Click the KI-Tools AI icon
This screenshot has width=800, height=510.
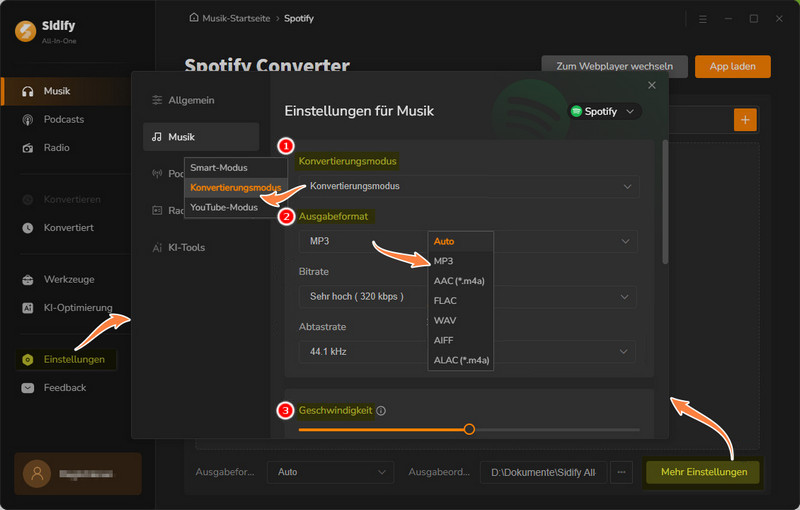coord(157,248)
